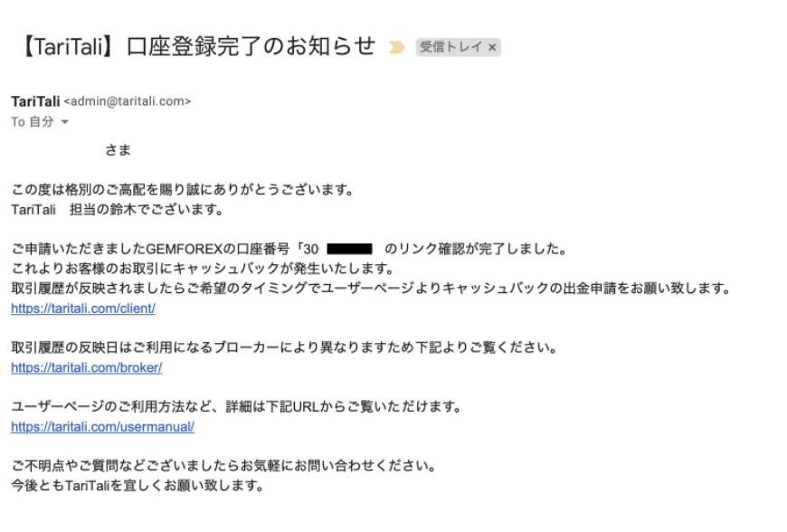Click the email subject 口座登録完了のお知らせ
This screenshot has height=532, width=787.
(251, 47)
